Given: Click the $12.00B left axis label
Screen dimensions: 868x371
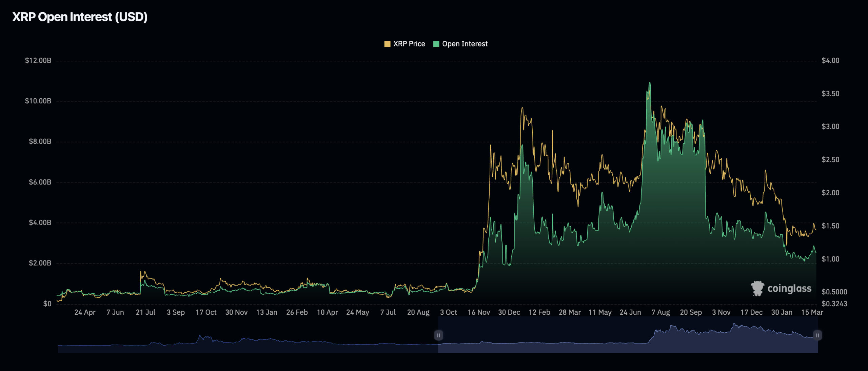Looking at the screenshot, I should [38, 61].
